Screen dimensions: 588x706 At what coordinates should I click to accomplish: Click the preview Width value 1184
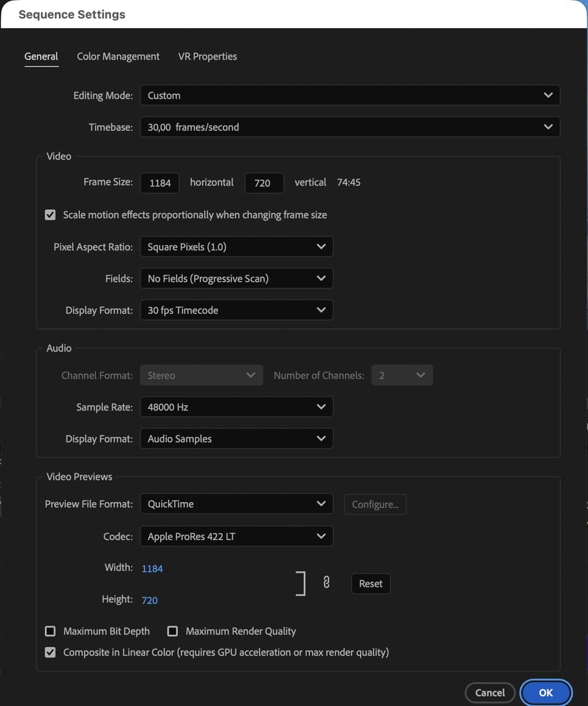click(152, 569)
